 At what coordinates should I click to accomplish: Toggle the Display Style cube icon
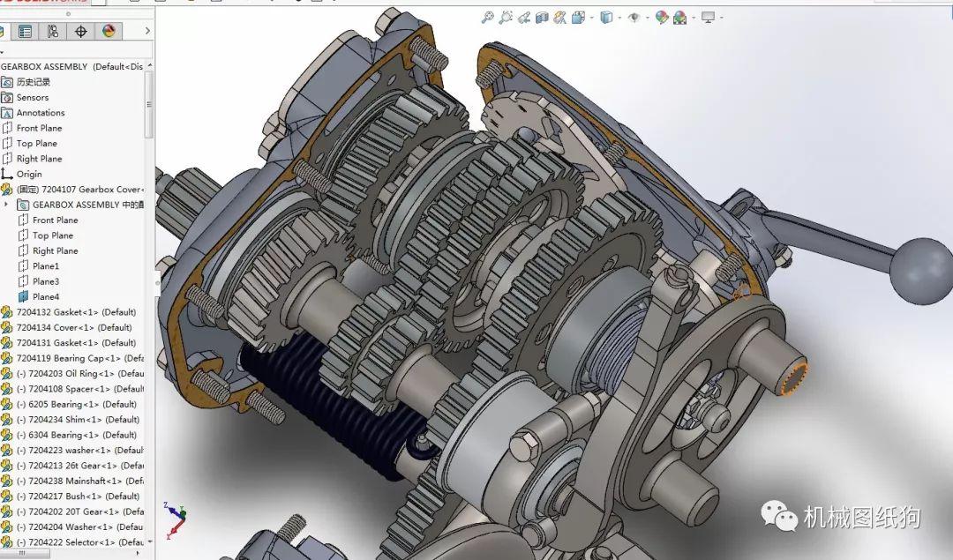pos(605,16)
